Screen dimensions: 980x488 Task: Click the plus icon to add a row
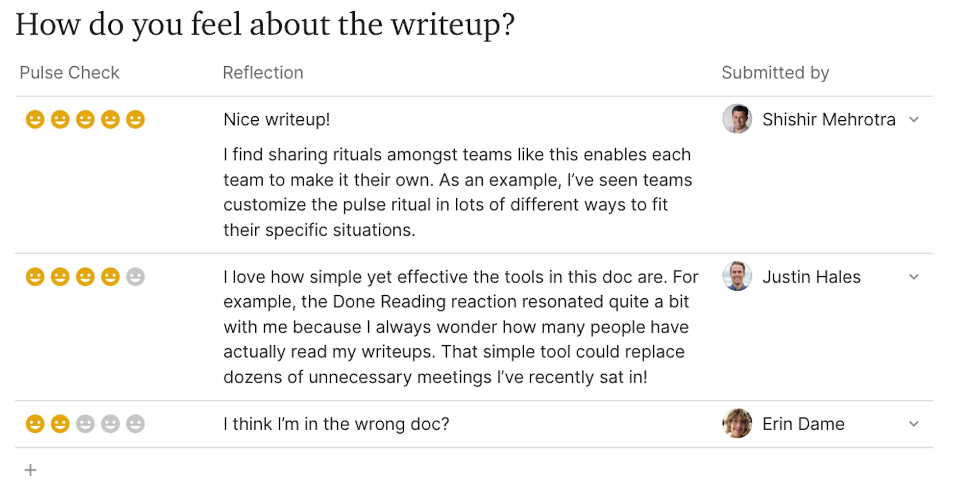click(30, 470)
